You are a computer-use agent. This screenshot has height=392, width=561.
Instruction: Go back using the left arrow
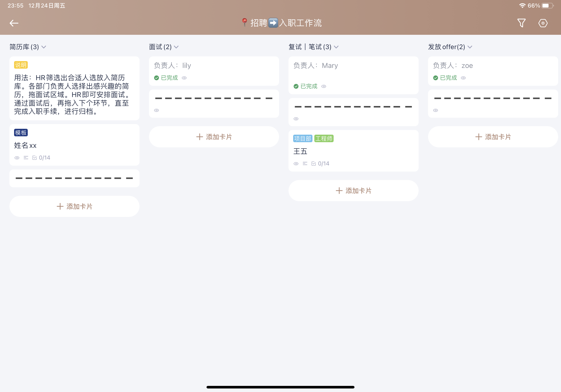click(14, 23)
